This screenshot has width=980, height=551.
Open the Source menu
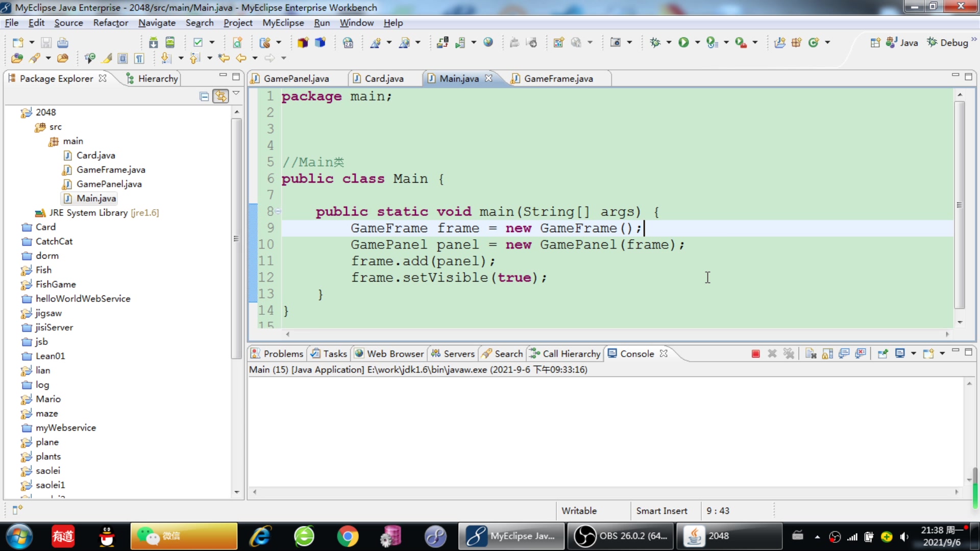69,22
